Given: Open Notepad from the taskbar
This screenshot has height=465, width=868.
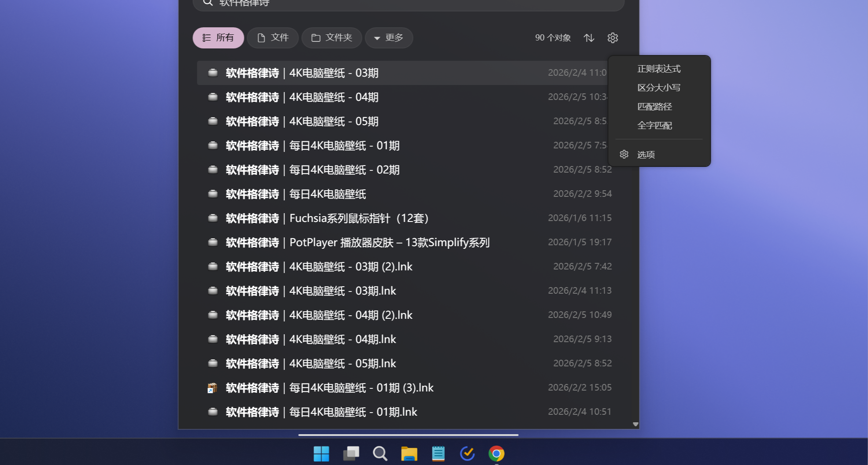Looking at the screenshot, I should pyautogui.click(x=438, y=453).
